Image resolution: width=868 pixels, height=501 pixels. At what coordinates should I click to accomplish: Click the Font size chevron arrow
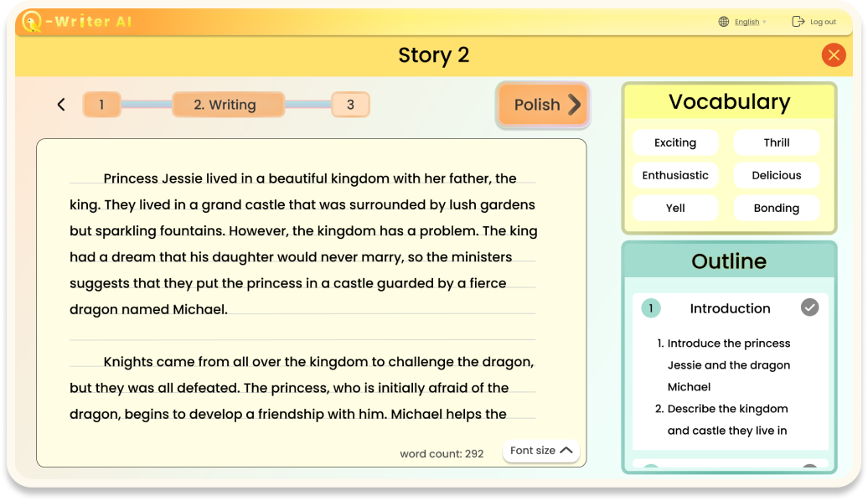click(566, 450)
